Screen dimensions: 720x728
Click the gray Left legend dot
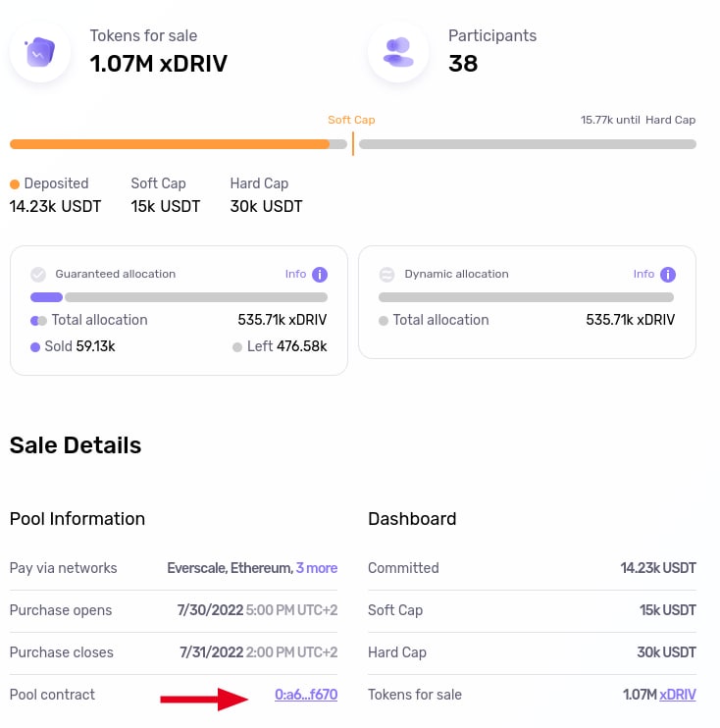[x=237, y=347]
